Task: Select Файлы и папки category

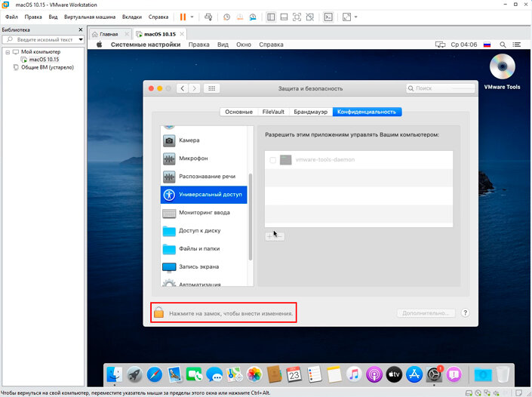Action: point(204,249)
